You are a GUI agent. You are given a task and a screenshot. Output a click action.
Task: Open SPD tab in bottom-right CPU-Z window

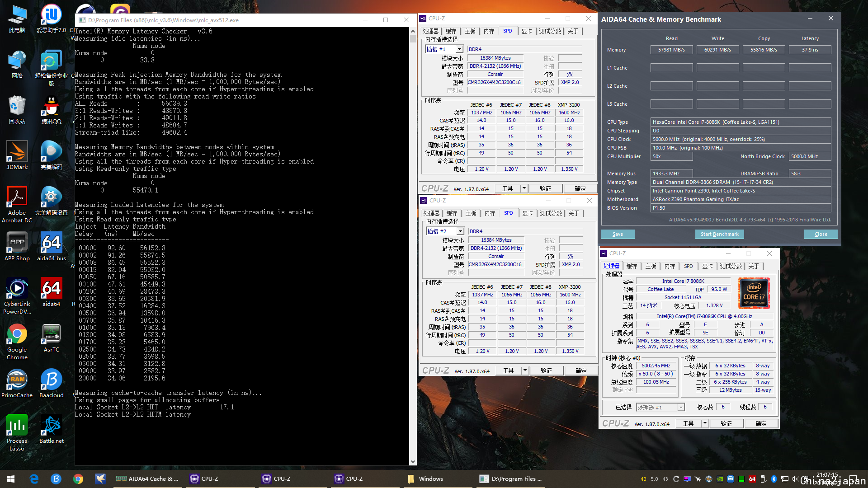[688, 266]
